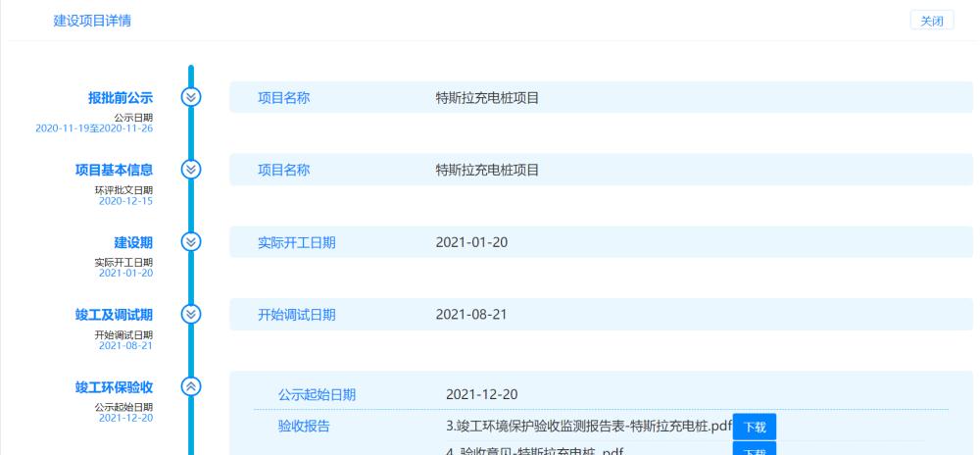This screenshot has width=980, height=455.
Task: Click the 开始调试日期 field label in panel
Action: [297, 315]
